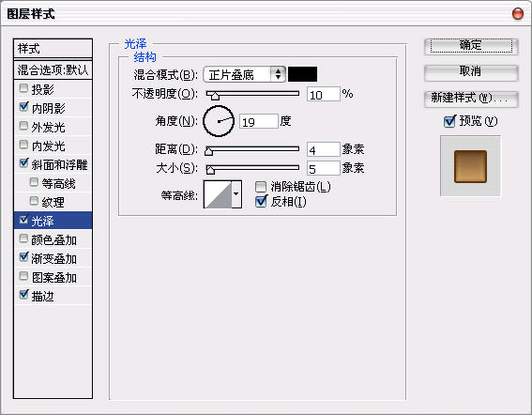Image resolution: width=532 pixels, height=415 pixels.
Task: Click the angle dial for satin
Action: click(219, 121)
